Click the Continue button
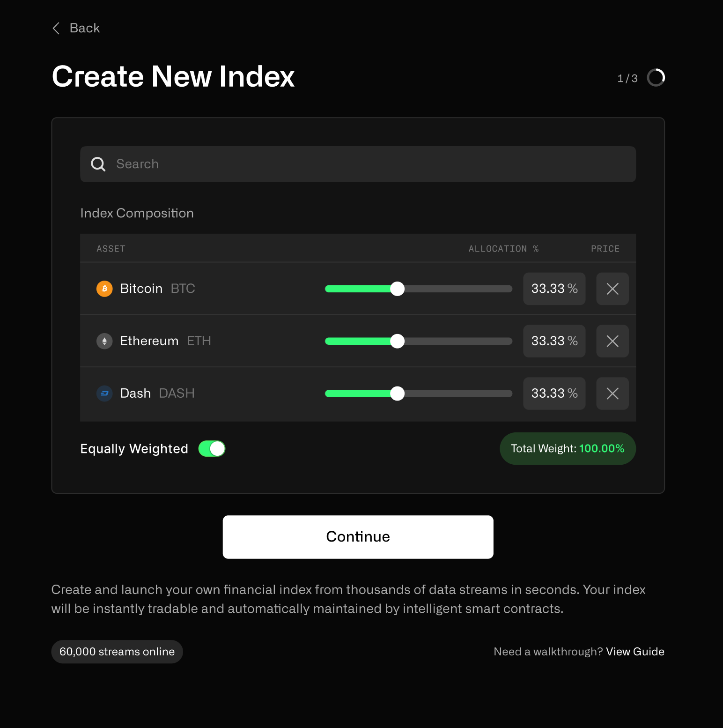This screenshot has width=723, height=728. pos(358,537)
